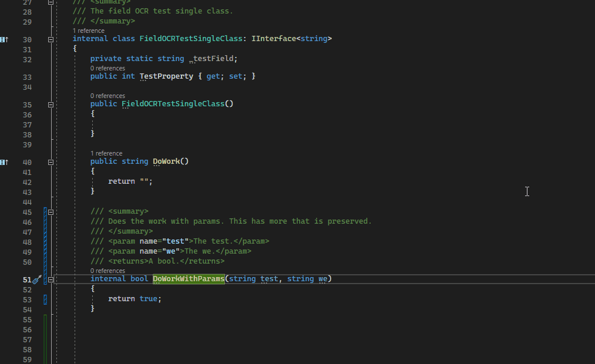The height and width of the screenshot is (364, 595).
Task: Place cursor inside 'return true;' statement
Action: click(x=135, y=298)
